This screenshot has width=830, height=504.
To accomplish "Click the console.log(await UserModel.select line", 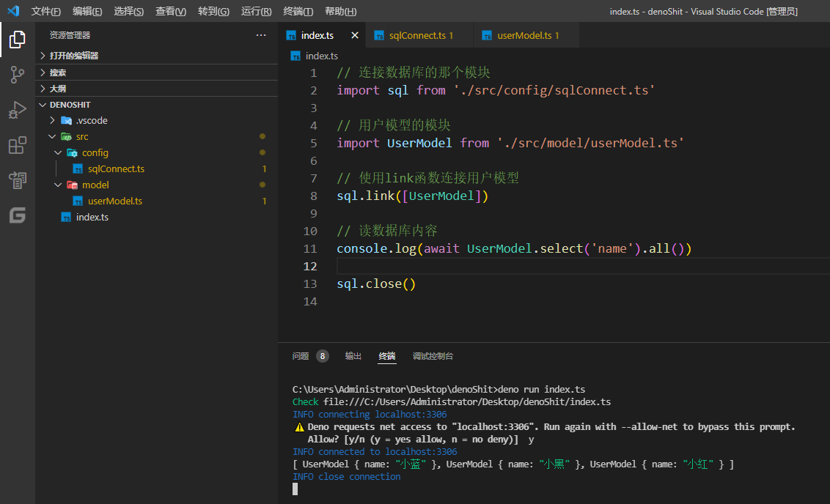I will pyautogui.click(x=514, y=248).
